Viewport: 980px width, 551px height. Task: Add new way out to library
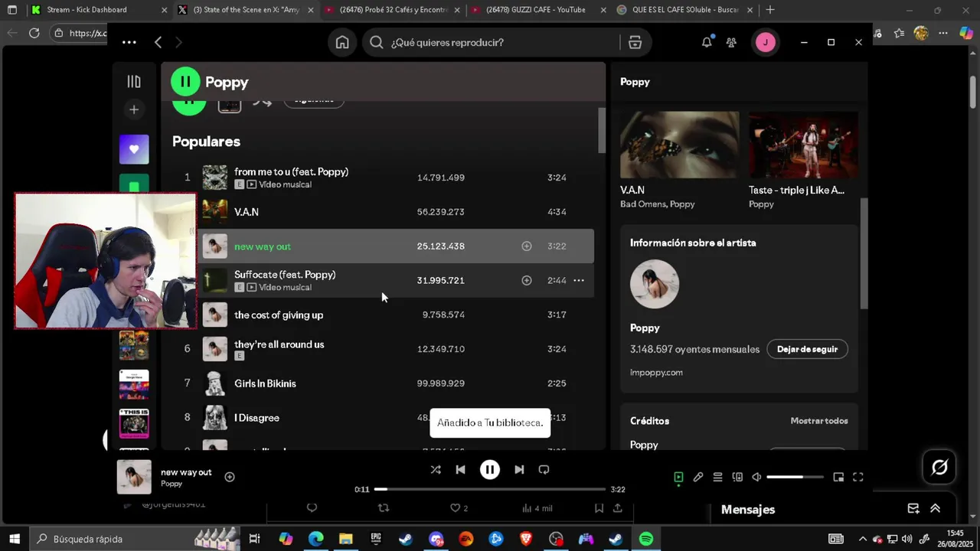pyautogui.click(x=526, y=246)
